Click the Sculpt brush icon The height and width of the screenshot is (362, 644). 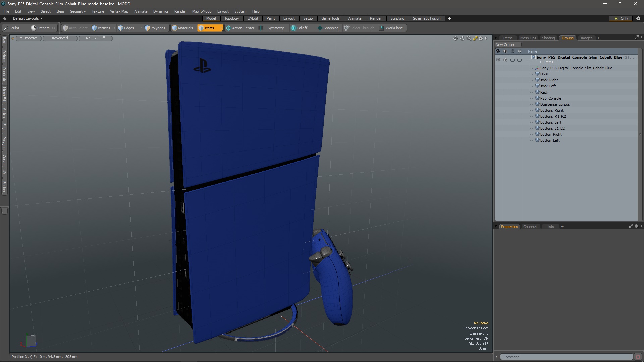tap(6, 28)
